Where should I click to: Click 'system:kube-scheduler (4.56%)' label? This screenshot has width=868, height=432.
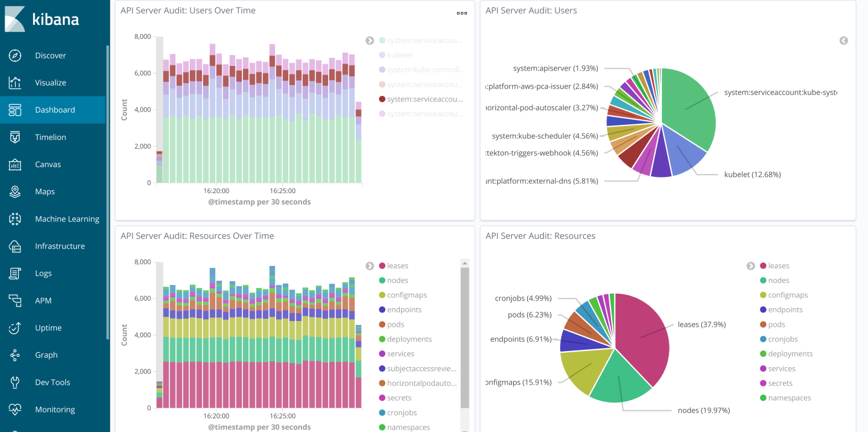pos(544,136)
